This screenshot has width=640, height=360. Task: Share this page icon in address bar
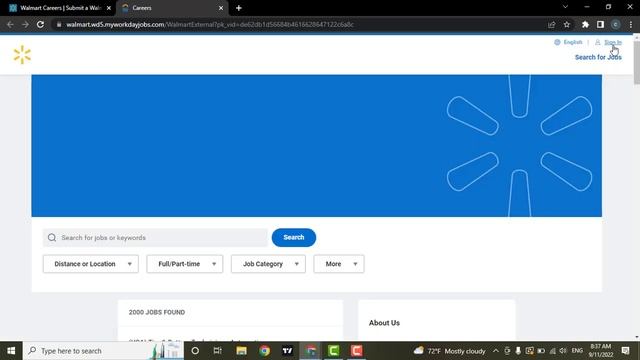[551, 24]
